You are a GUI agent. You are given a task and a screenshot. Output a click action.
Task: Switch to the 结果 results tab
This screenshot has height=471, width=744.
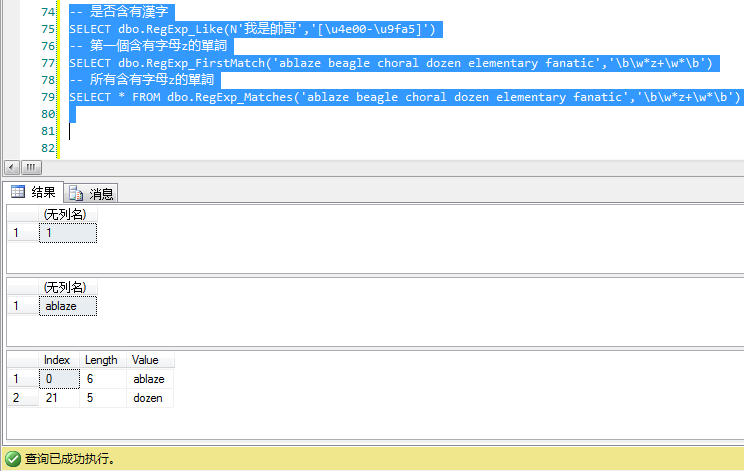[x=34, y=192]
